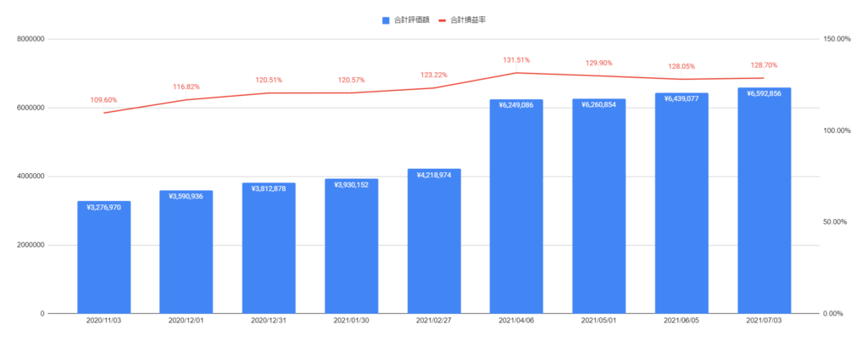Select the 2021/01/30 date axis label
The height and width of the screenshot is (341, 868).
pyautogui.click(x=352, y=321)
